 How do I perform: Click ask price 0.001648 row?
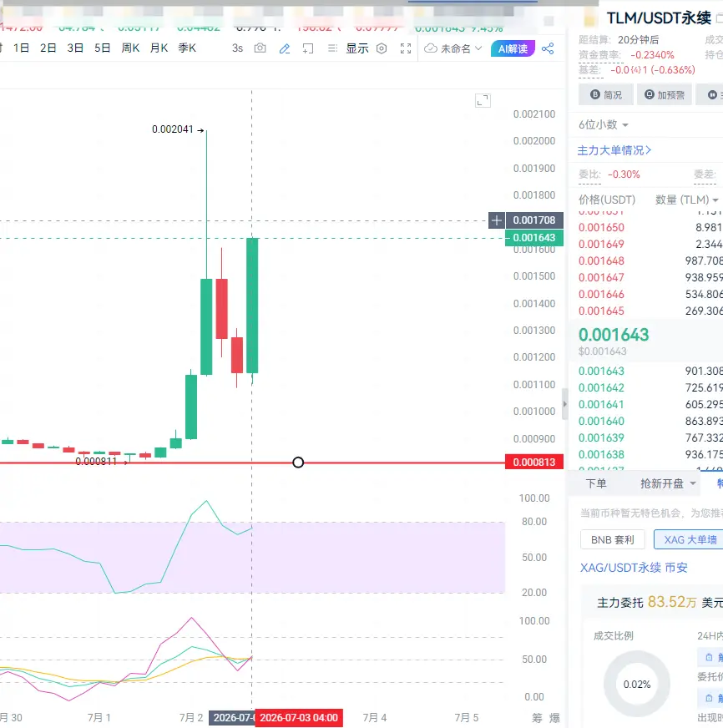650,261
